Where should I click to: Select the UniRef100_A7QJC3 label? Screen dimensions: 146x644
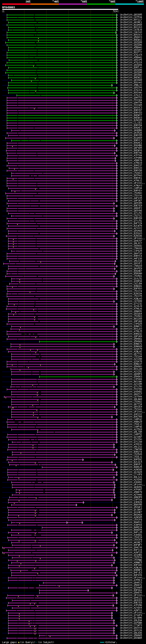pos(131,95)
